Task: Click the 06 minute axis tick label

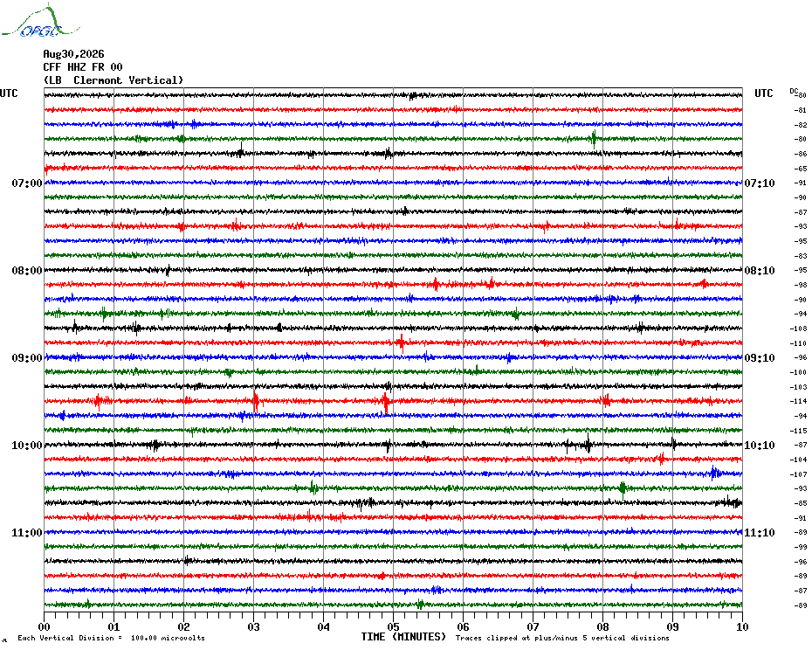Action: tap(464, 626)
